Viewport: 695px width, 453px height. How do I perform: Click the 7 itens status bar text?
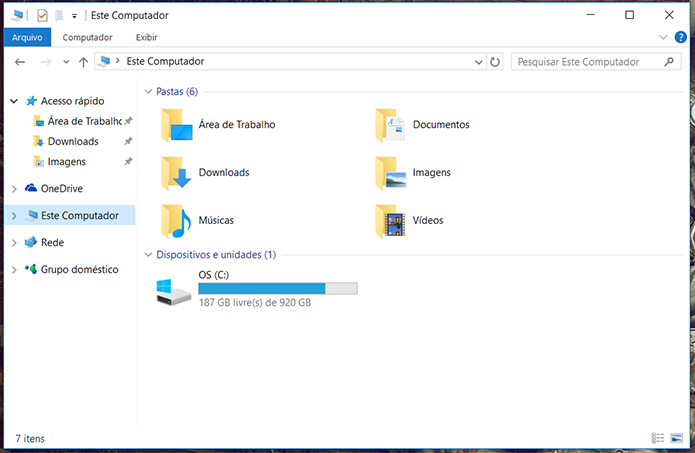pyautogui.click(x=30, y=438)
